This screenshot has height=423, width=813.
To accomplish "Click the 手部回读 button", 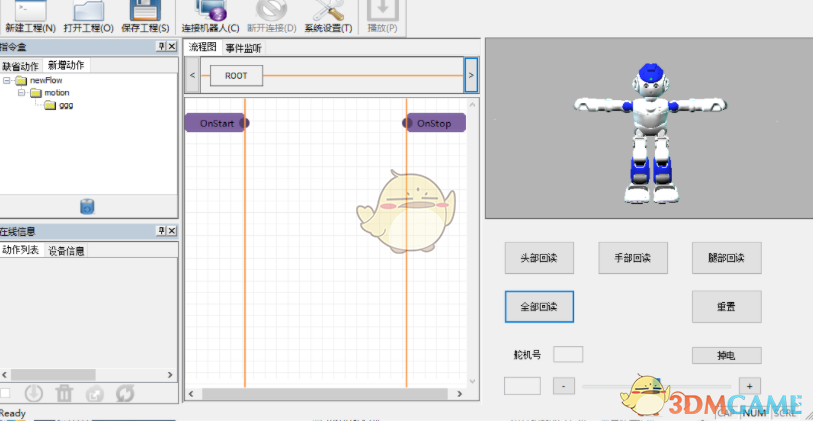I will click(633, 258).
